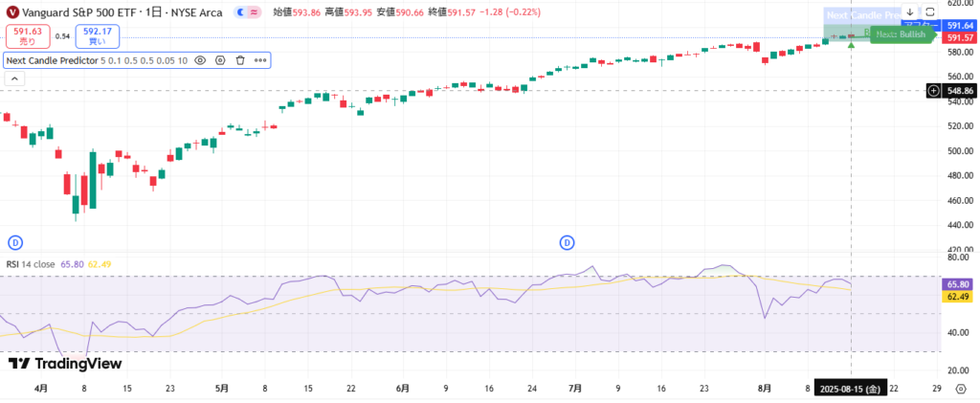980x403 pixels.
Task: Click the 7月 label on time axis
Action: 575,388
